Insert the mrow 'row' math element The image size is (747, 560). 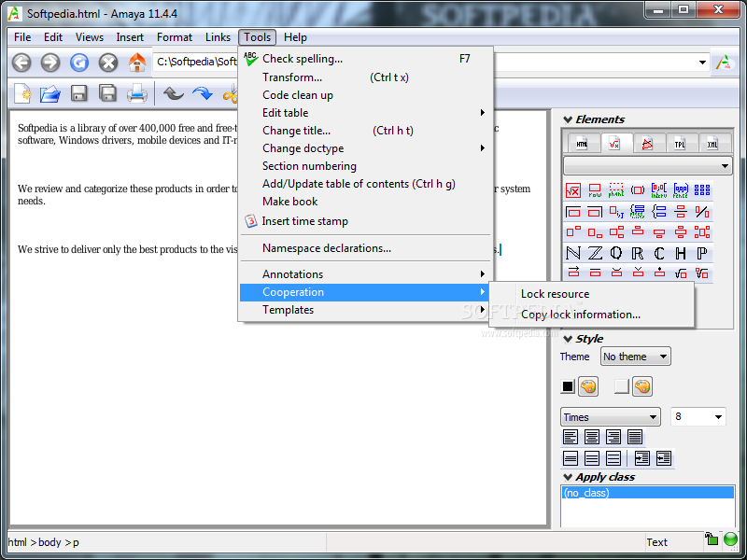coord(595,190)
